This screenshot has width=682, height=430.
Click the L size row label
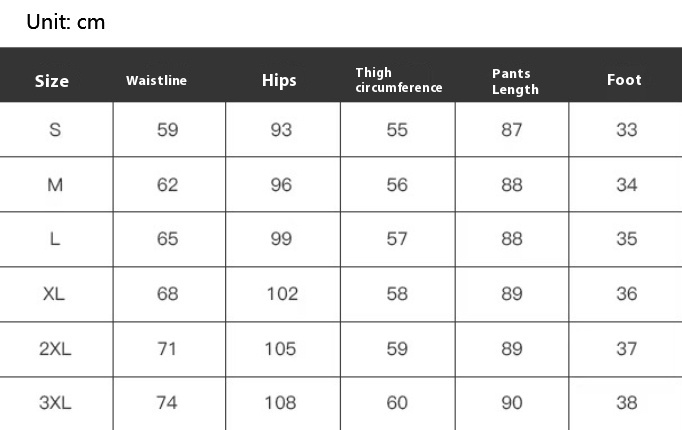(x=55, y=239)
